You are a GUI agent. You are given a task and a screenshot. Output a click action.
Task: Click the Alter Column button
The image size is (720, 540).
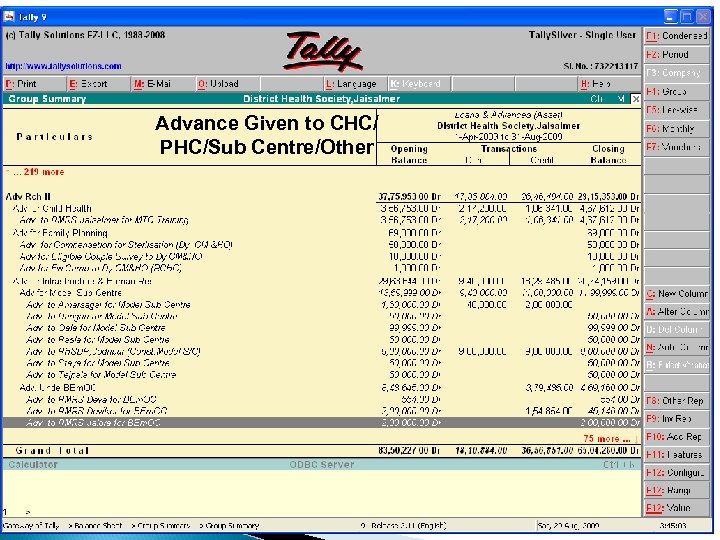tap(676, 312)
